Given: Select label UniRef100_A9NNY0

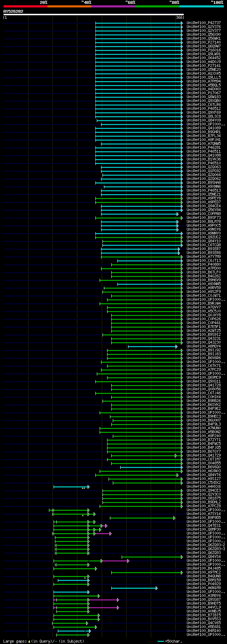Looking at the screenshot, I should [204, 233].
